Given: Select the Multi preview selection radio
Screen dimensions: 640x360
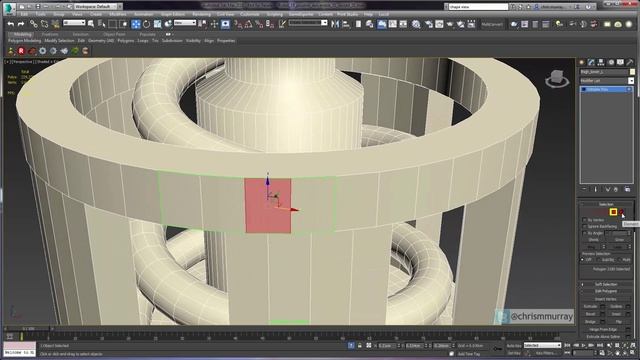Looking at the screenshot, I should pos(620,260).
